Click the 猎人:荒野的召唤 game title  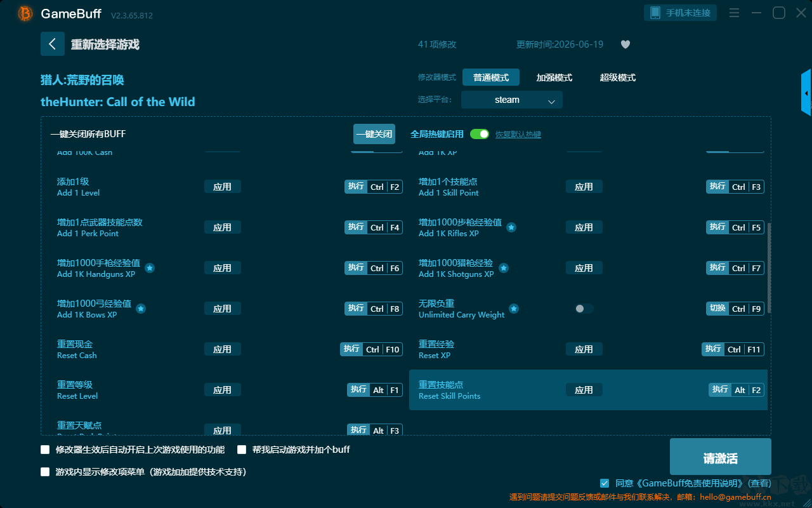point(82,80)
